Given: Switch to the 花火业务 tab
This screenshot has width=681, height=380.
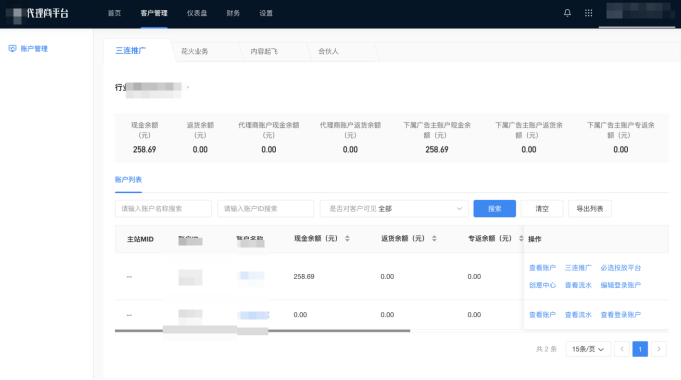Looking at the screenshot, I should click(195, 51).
